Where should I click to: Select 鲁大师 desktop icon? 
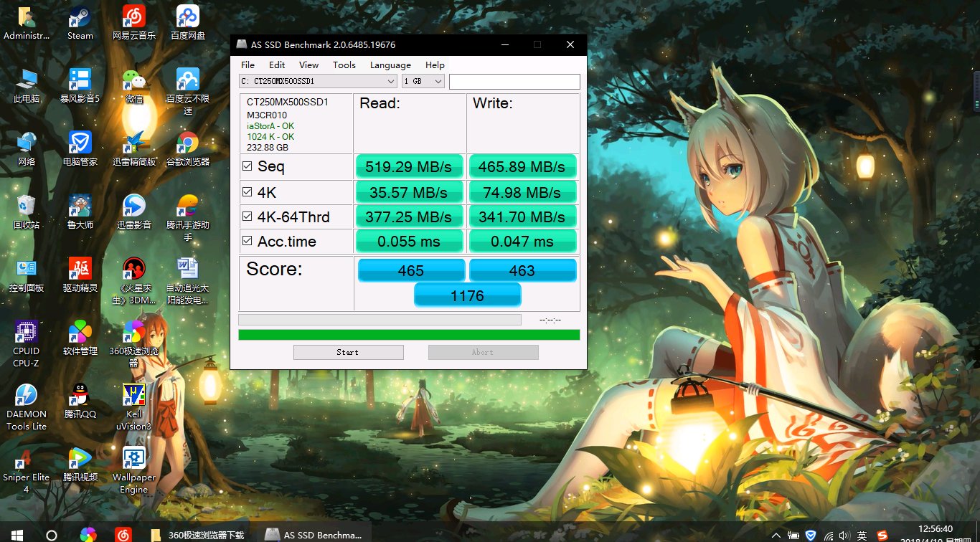pyautogui.click(x=80, y=211)
